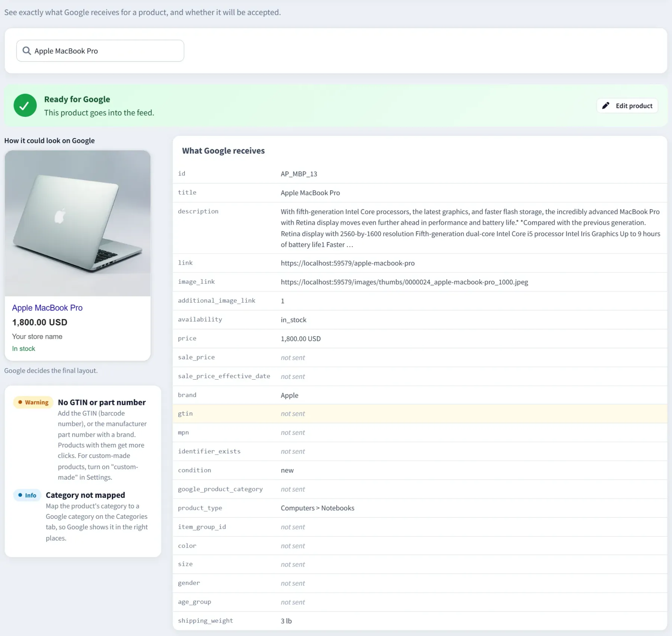Click the Category not mapped heading
The image size is (672, 636).
pyautogui.click(x=85, y=495)
